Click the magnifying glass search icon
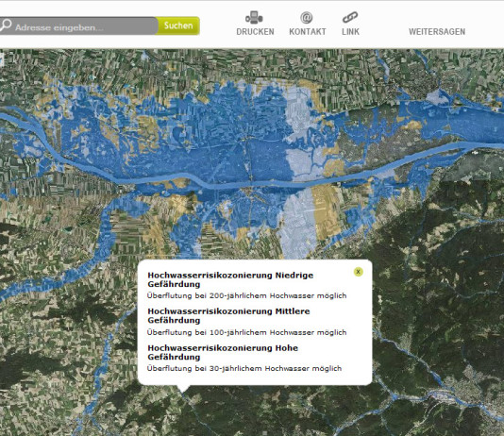The height and width of the screenshot is (436, 504). (6, 25)
